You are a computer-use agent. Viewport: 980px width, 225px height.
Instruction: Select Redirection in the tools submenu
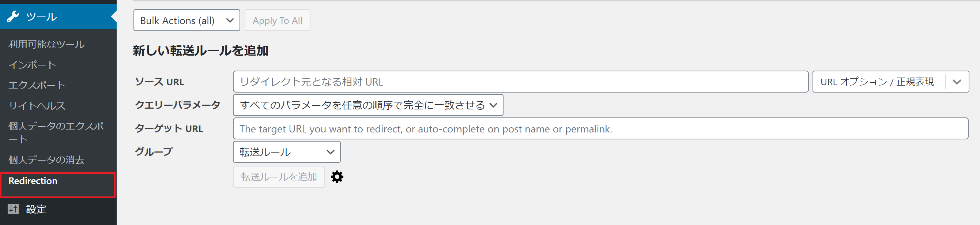point(33,181)
